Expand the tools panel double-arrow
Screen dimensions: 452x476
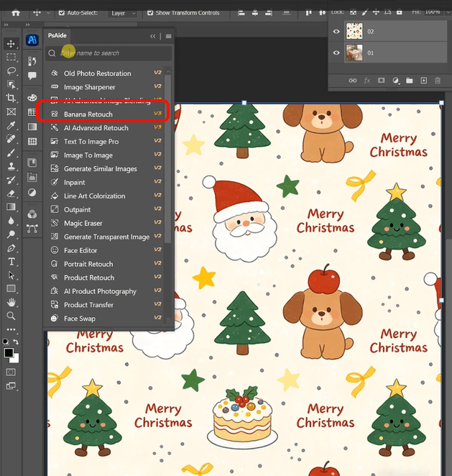click(6, 24)
